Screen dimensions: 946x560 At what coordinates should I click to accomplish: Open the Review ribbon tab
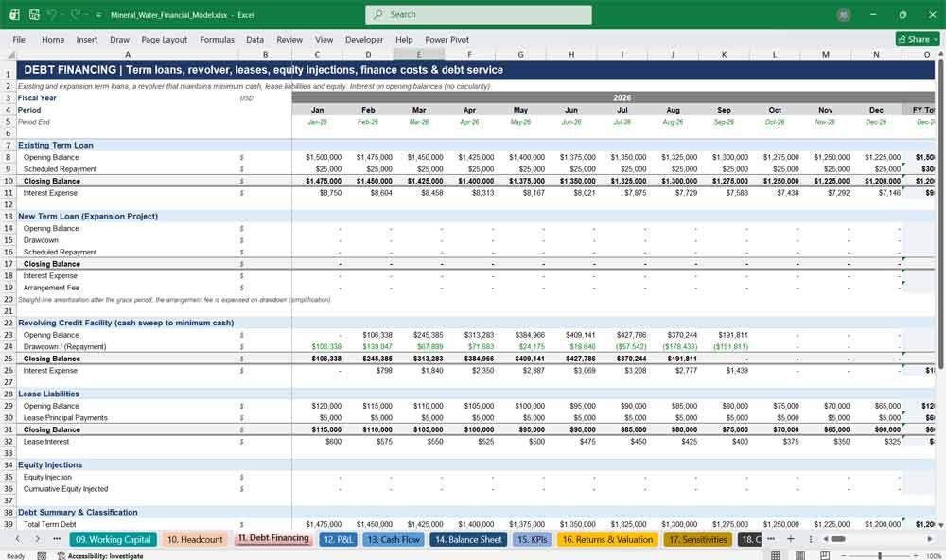(289, 39)
